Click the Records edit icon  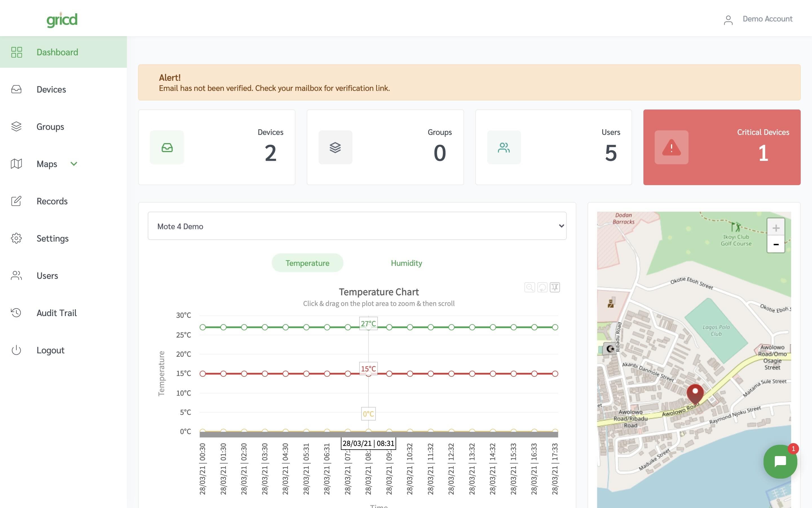[x=16, y=201]
